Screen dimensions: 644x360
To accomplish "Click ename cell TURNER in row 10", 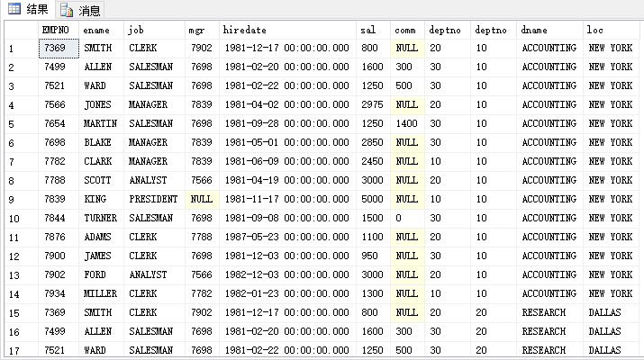I will pos(102,219).
